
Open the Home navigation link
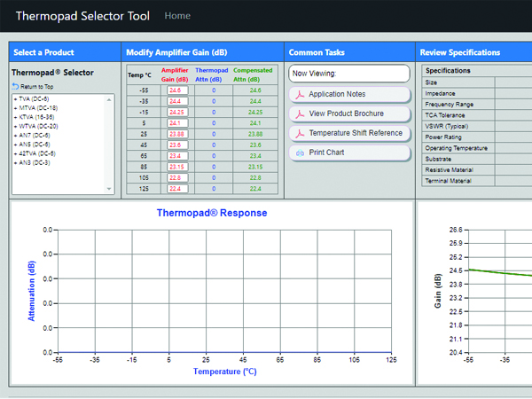click(177, 16)
